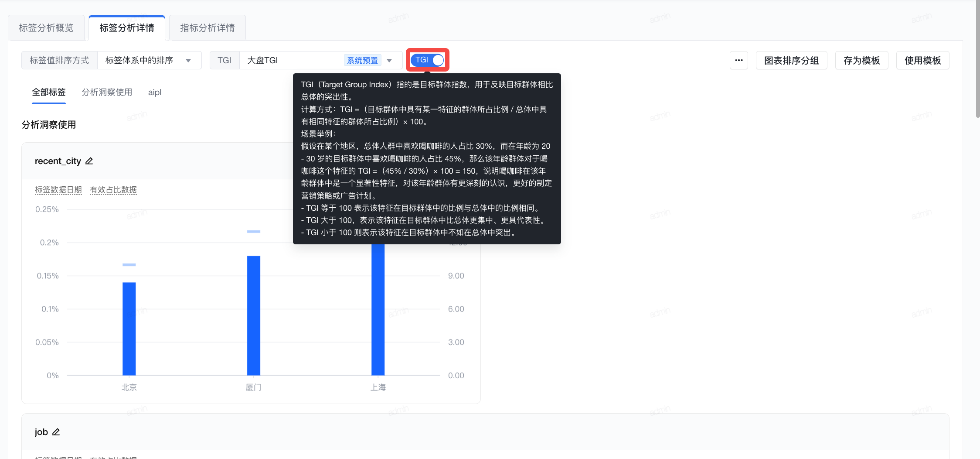Image resolution: width=980 pixels, height=459 pixels.
Task: Expand the 标签体系中的排序 sort dropdown
Action: point(150,60)
